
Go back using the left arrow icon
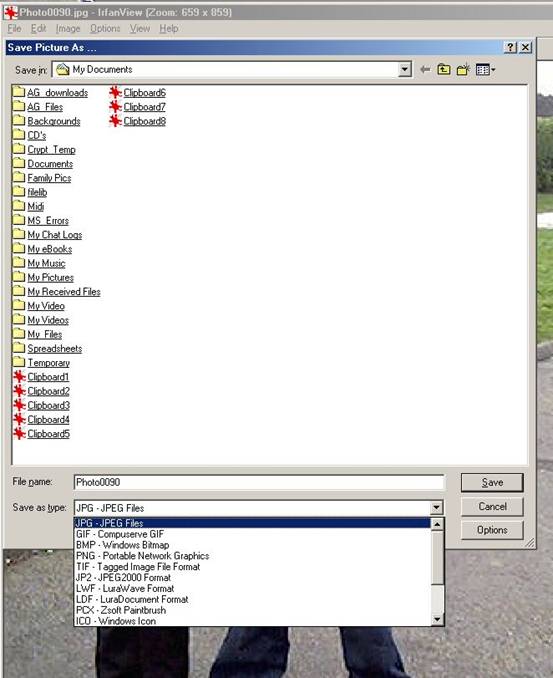click(425, 69)
